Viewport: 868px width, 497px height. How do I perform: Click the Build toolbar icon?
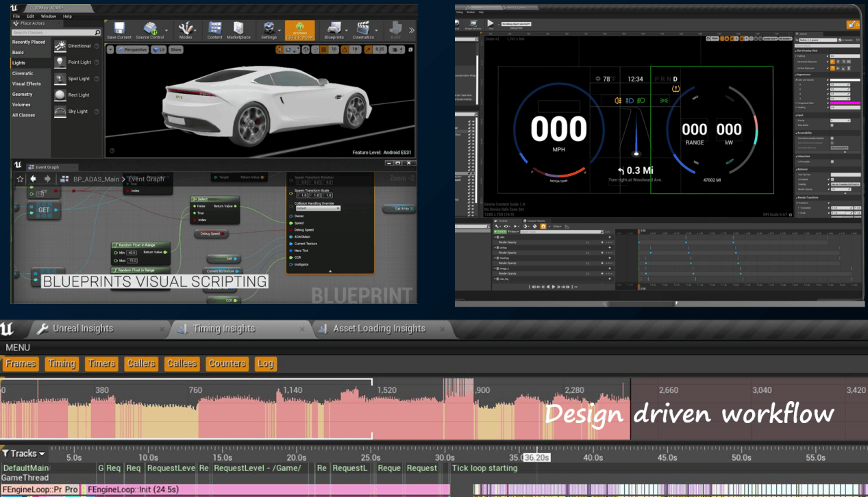(x=395, y=29)
